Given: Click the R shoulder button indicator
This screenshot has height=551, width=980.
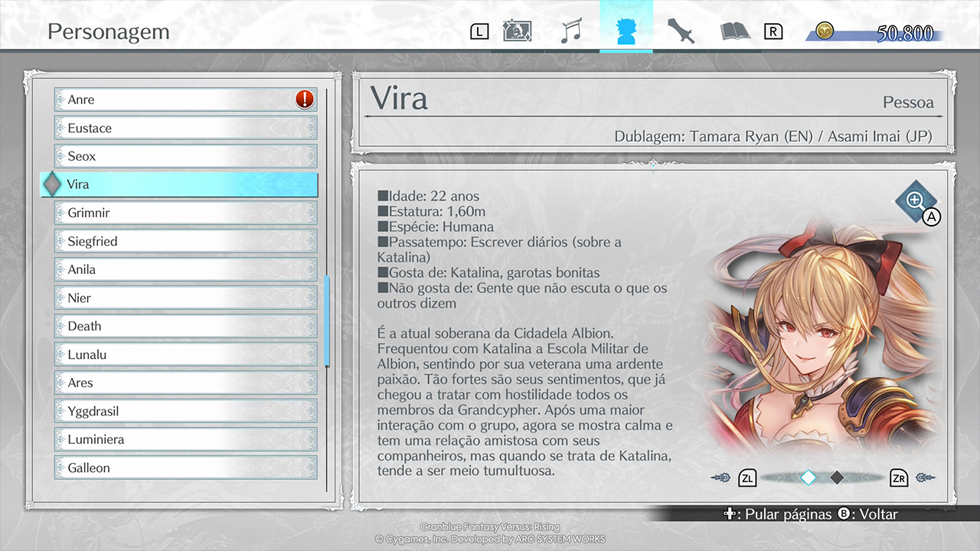Looking at the screenshot, I should tap(773, 31).
